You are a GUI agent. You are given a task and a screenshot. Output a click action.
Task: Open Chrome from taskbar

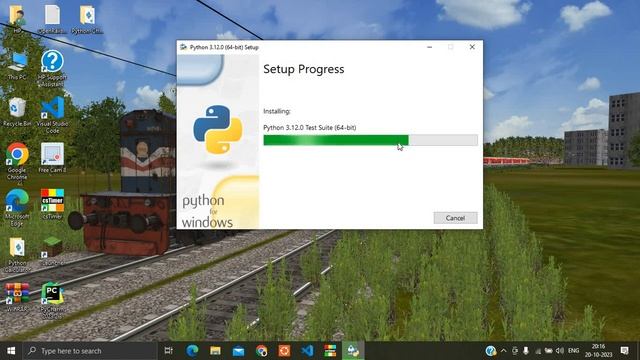[261, 351]
